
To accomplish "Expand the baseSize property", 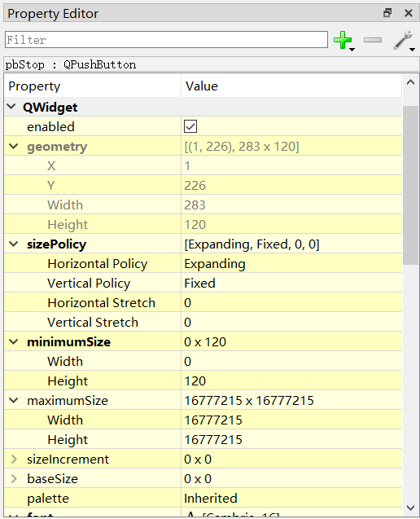I will (x=14, y=478).
